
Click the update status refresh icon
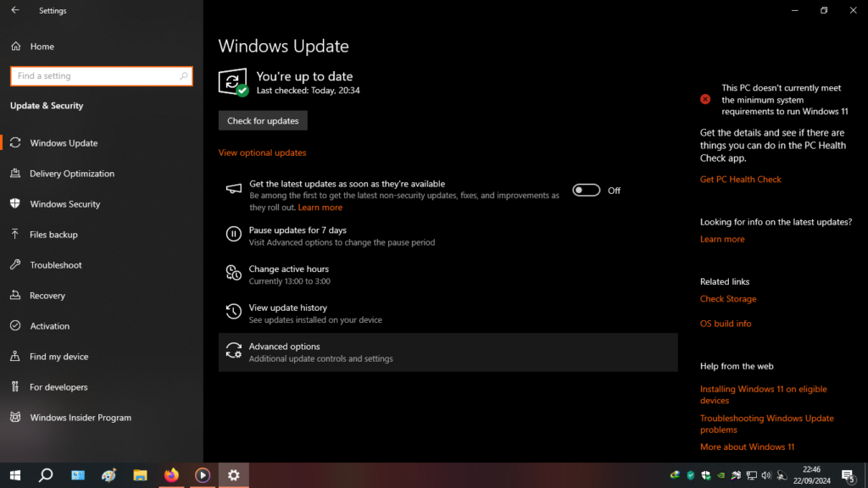point(232,82)
